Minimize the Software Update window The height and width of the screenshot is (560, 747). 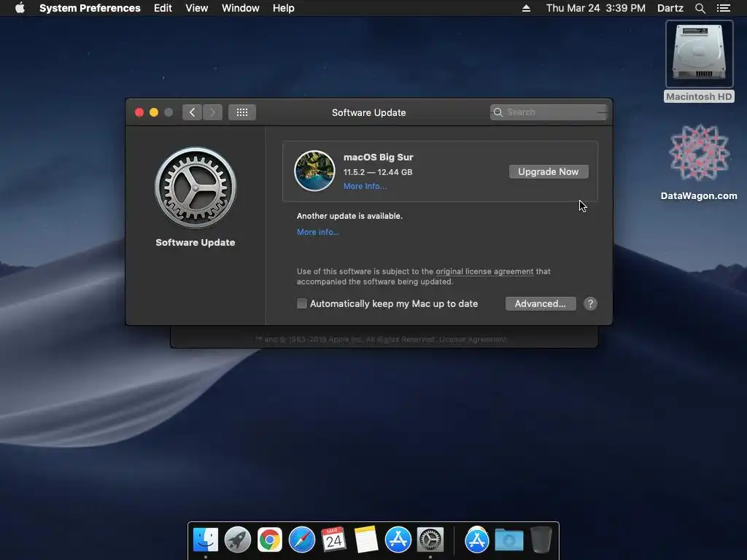pyautogui.click(x=154, y=112)
